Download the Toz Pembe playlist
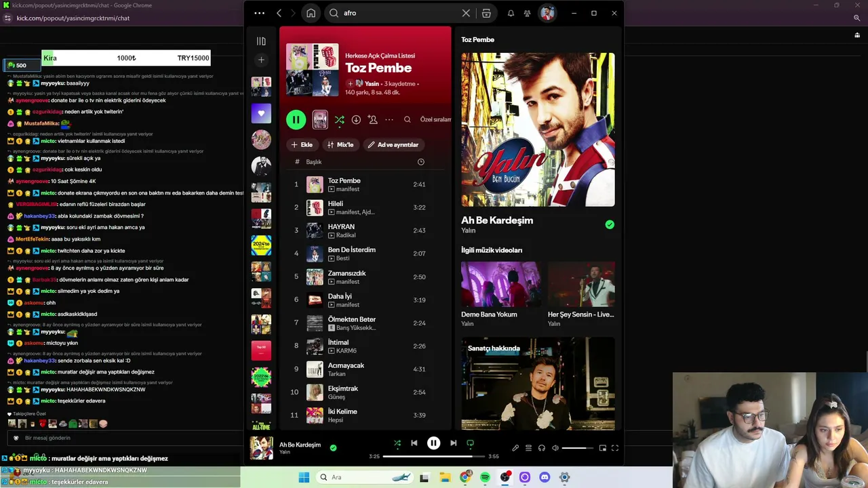 point(356,120)
